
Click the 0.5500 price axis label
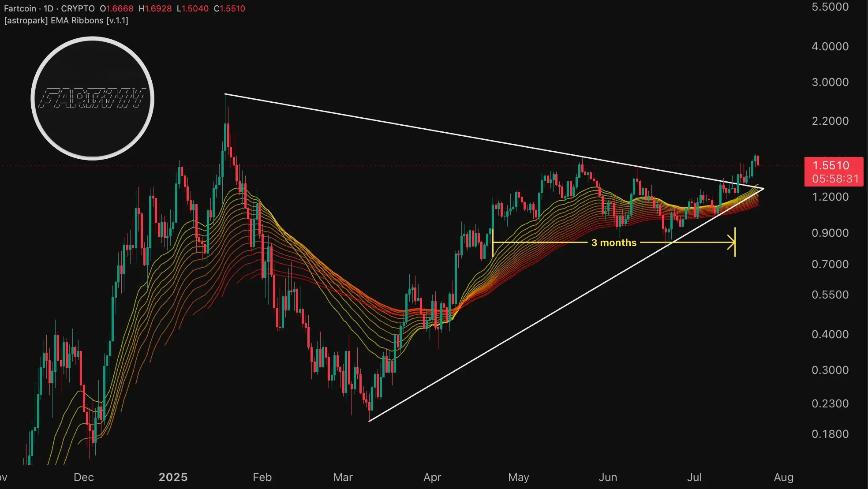point(830,295)
